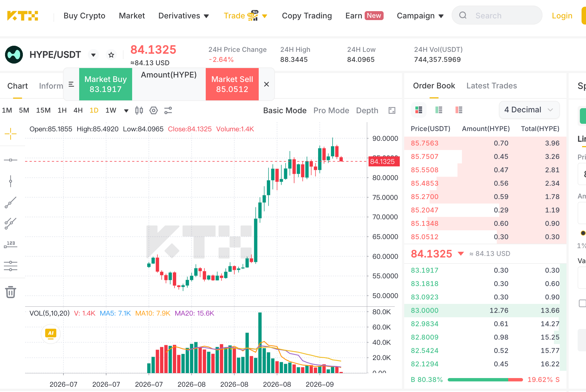Image resolution: width=586 pixels, height=392 pixels.
Task: Switch to the Order Book tab
Action: [x=434, y=86]
